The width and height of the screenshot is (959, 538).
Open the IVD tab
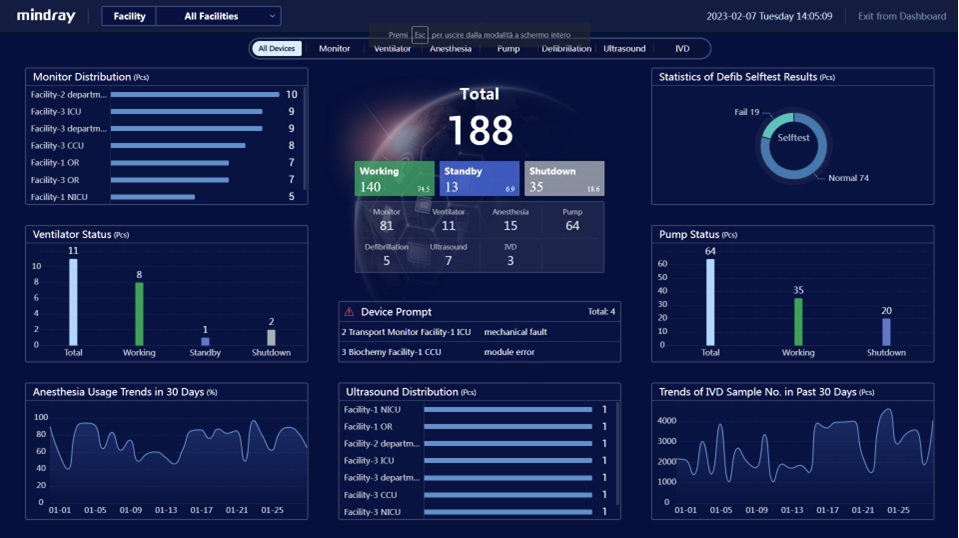coord(682,48)
